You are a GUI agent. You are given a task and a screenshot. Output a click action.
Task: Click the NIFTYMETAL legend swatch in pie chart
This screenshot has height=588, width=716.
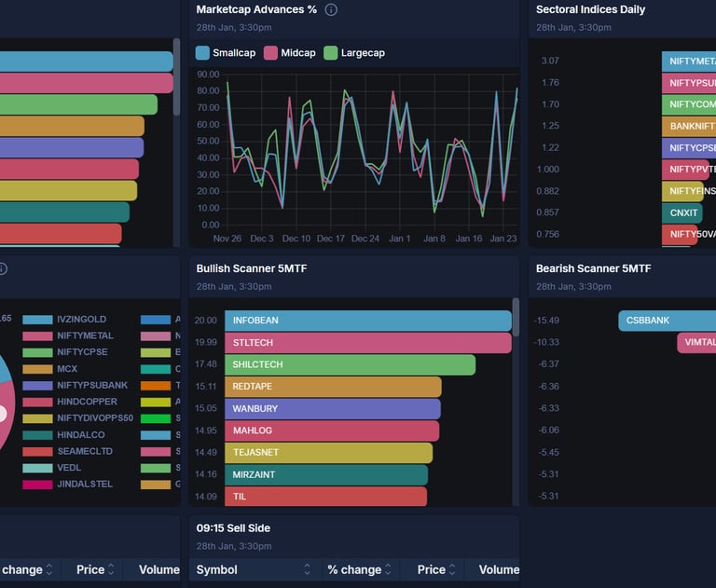[x=37, y=336]
